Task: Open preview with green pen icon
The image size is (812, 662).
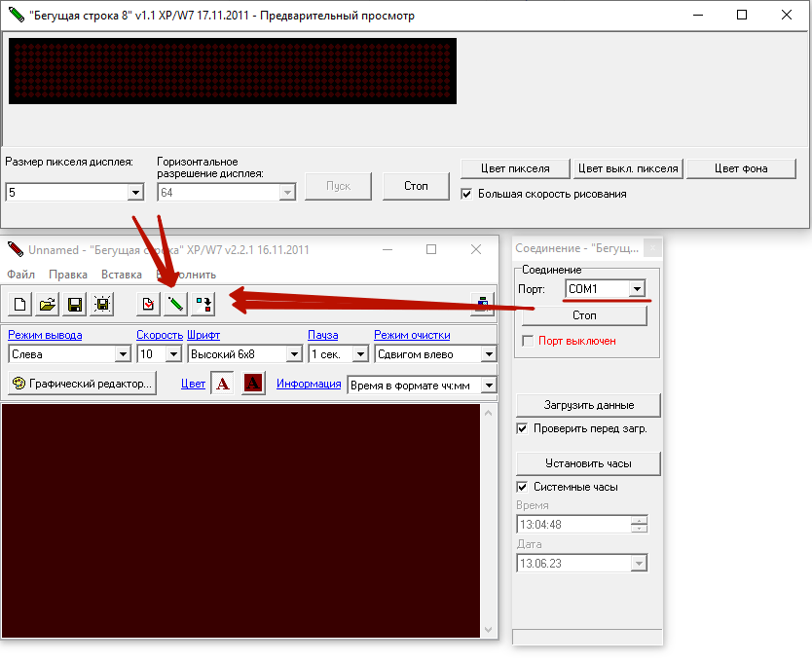Action: [175, 305]
